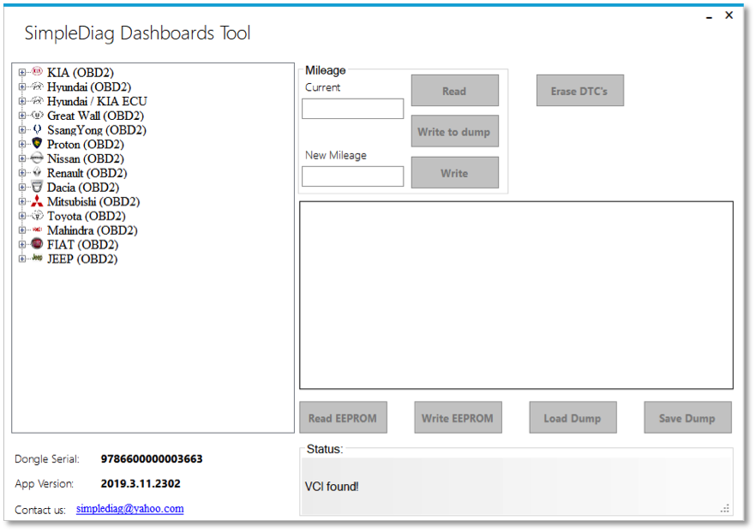Click the Dacia logo icon
756x532 pixels.
click(x=37, y=187)
